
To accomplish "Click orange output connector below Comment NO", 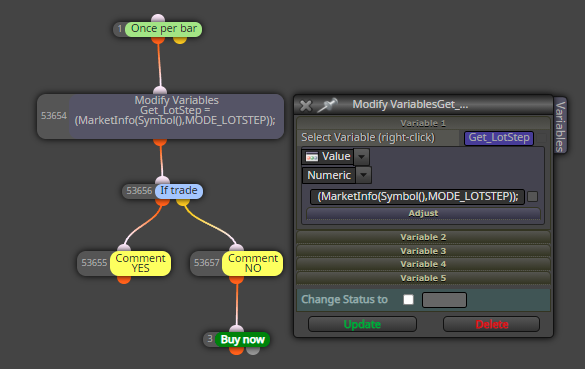I will coord(237,279).
